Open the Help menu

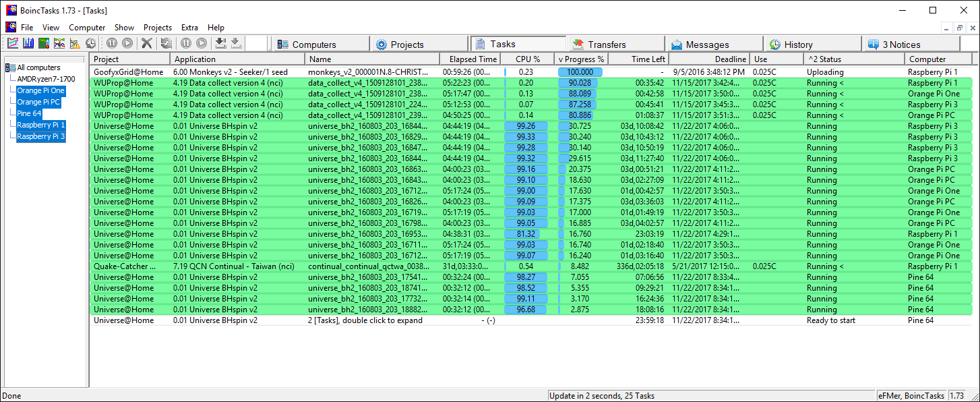point(216,28)
